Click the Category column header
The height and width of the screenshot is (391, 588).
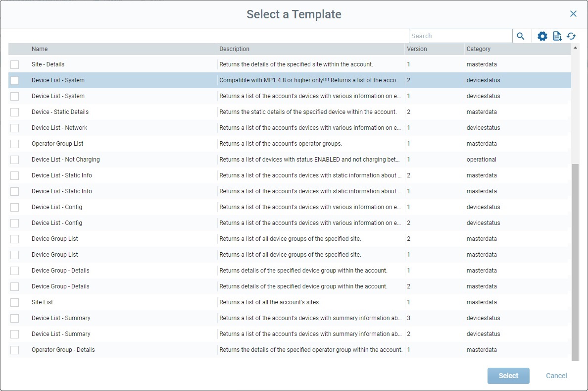pos(478,49)
